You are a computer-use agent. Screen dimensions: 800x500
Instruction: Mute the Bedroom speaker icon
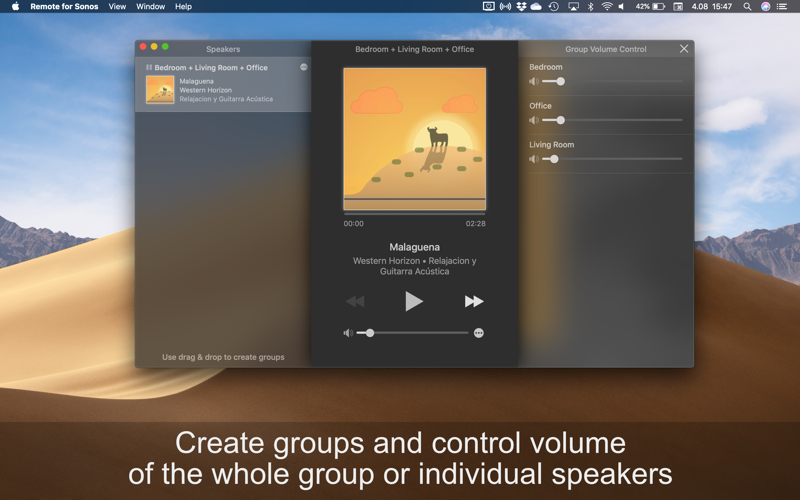click(534, 81)
